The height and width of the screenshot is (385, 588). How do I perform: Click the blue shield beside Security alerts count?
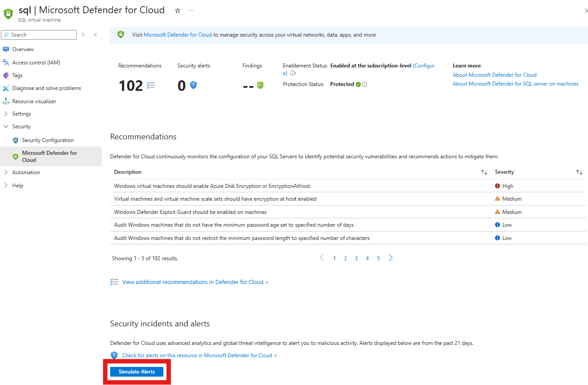pyautogui.click(x=193, y=85)
